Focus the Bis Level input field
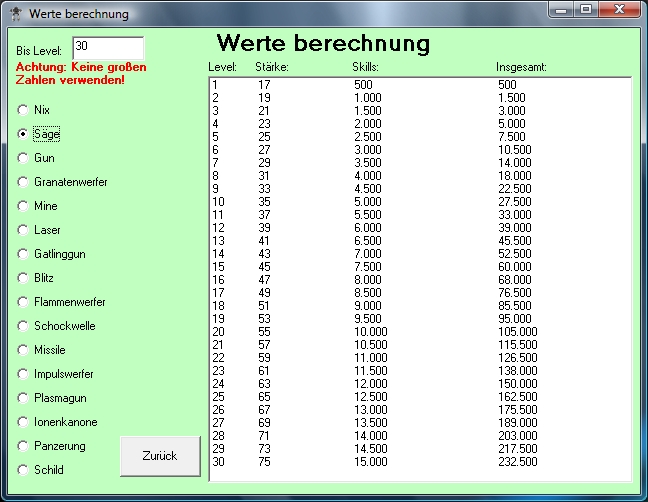Viewport: 648px width, 502px height. coord(108,48)
